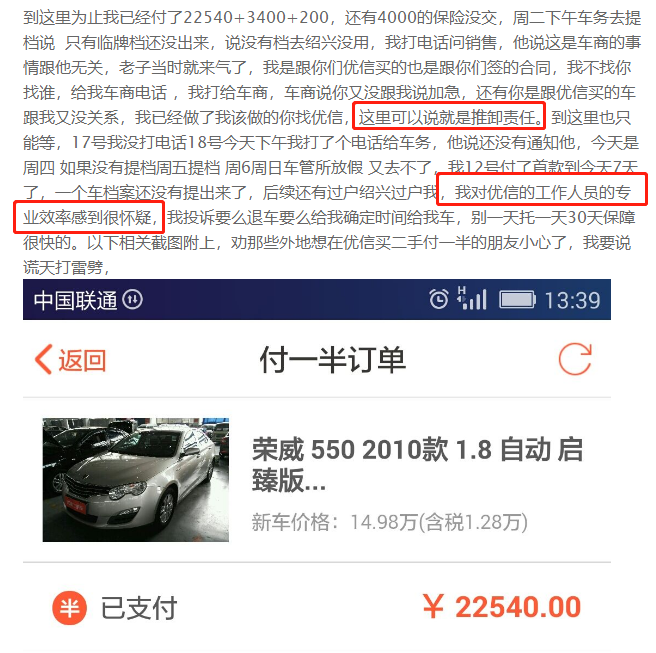Select the 荣威 550 2010款 car title
656x653 pixels.
point(417,465)
